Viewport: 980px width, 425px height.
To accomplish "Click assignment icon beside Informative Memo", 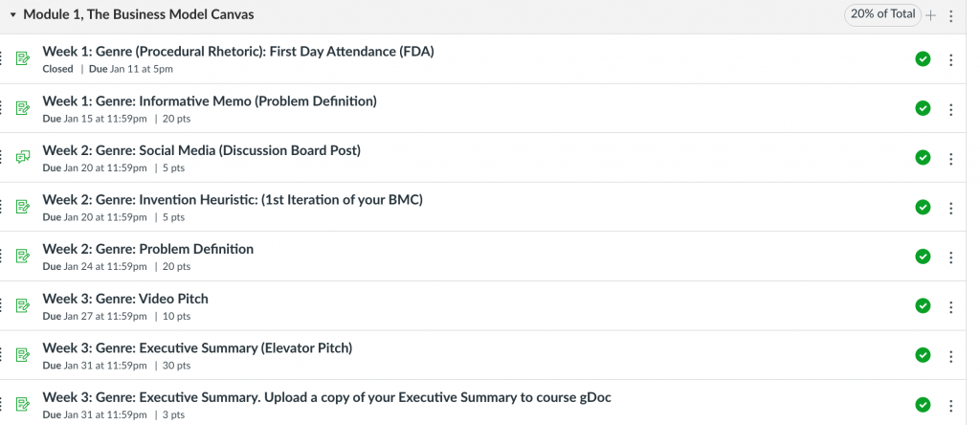I will [x=23, y=108].
